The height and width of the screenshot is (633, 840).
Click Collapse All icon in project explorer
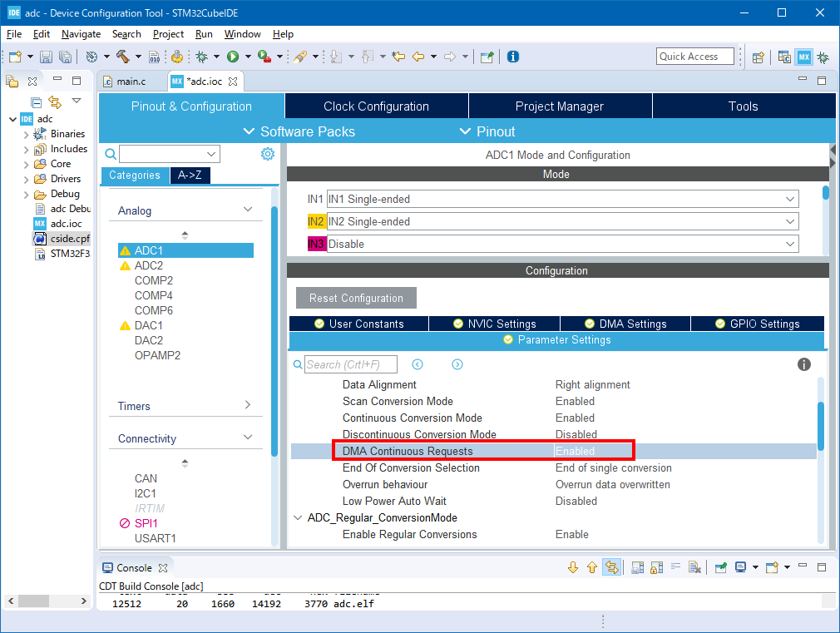pos(36,101)
